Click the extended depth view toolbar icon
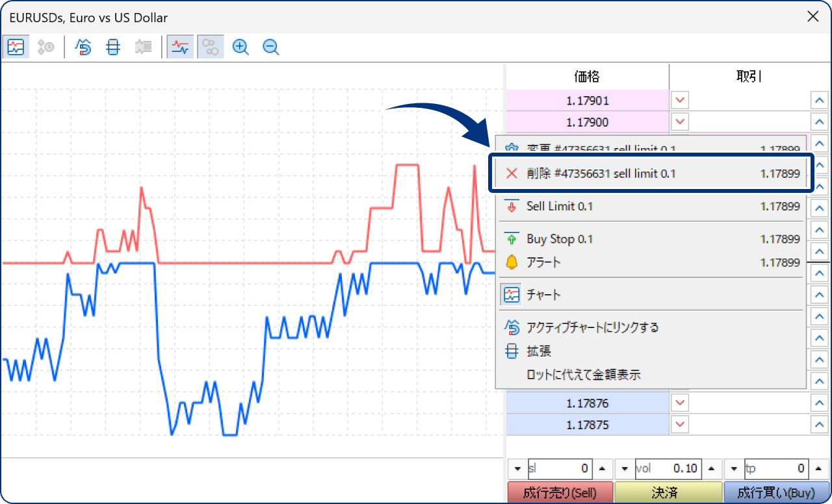The image size is (832, 504). pos(113,47)
